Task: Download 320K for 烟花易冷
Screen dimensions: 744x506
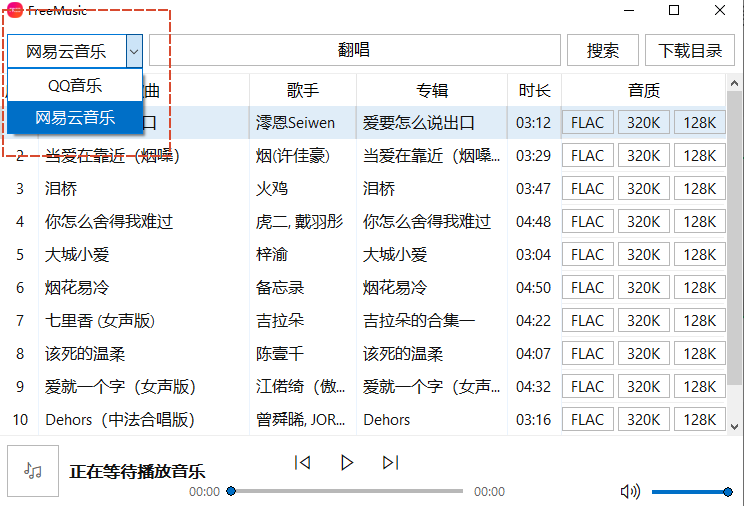Action: (x=643, y=288)
